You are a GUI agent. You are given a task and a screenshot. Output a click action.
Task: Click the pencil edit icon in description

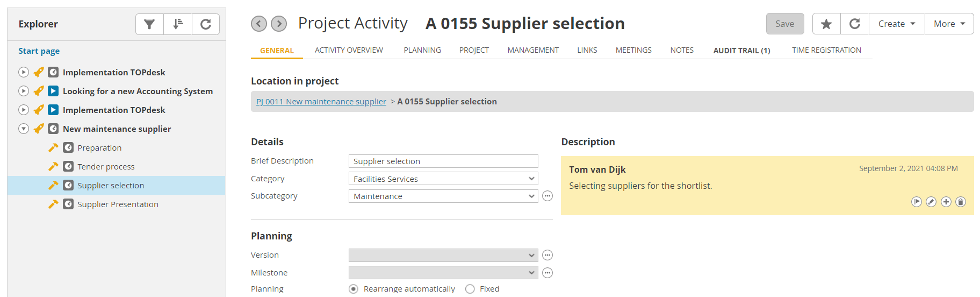pyautogui.click(x=931, y=202)
